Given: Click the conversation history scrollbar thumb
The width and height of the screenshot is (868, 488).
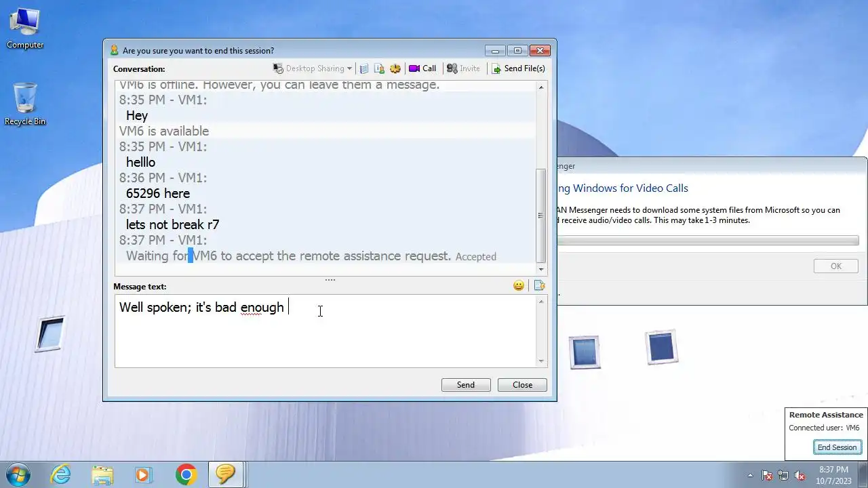Looking at the screenshot, I should (x=540, y=216).
